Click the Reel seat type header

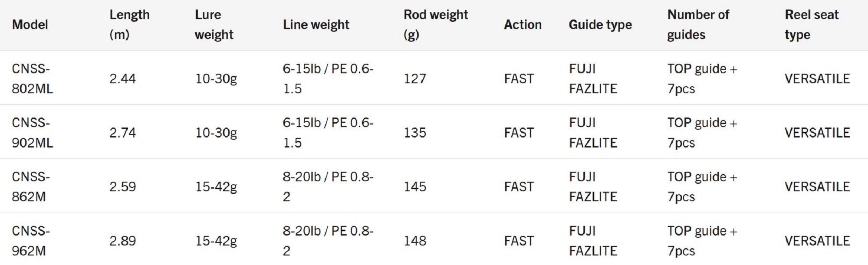click(x=811, y=25)
